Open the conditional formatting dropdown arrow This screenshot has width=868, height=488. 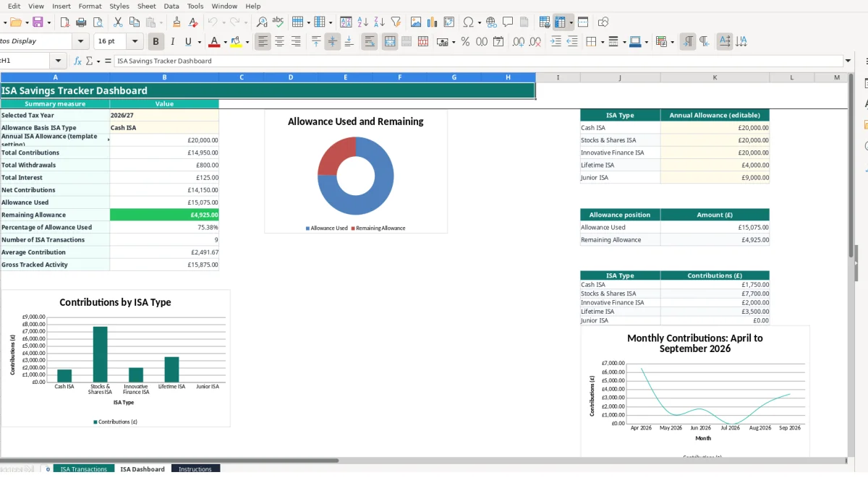tap(673, 42)
